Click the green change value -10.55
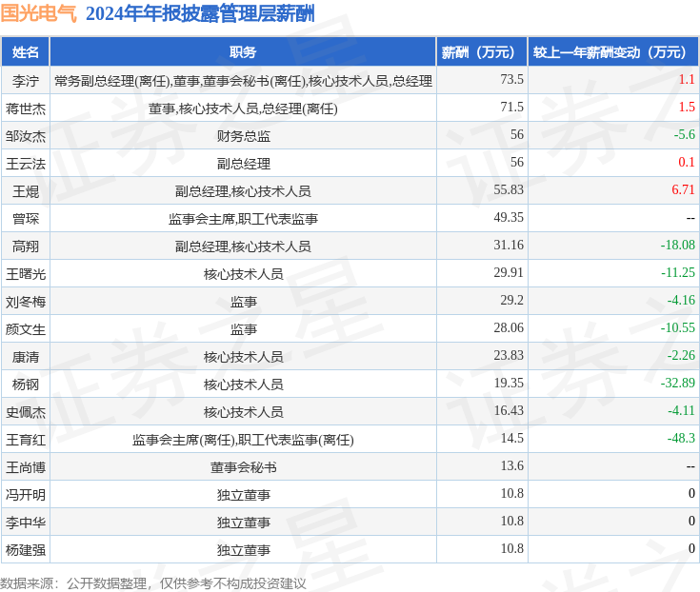Viewport: 700px width, 592px height. pyautogui.click(x=678, y=328)
